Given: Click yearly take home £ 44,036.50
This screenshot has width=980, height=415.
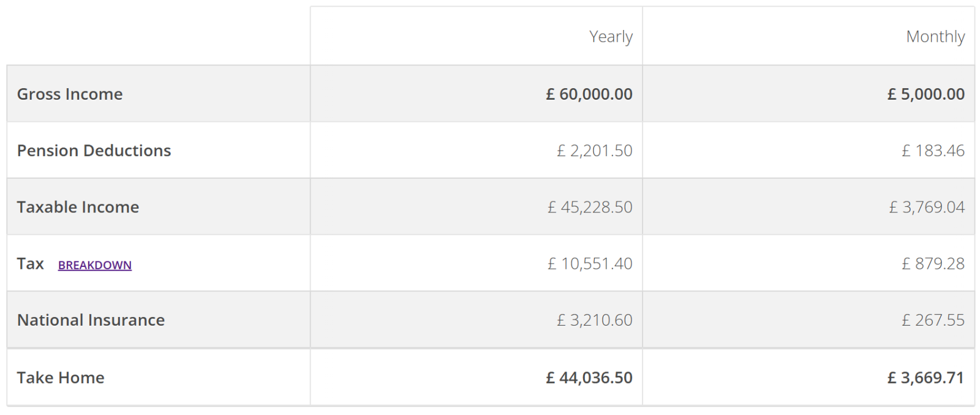Looking at the screenshot, I should (x=589, y=378).
